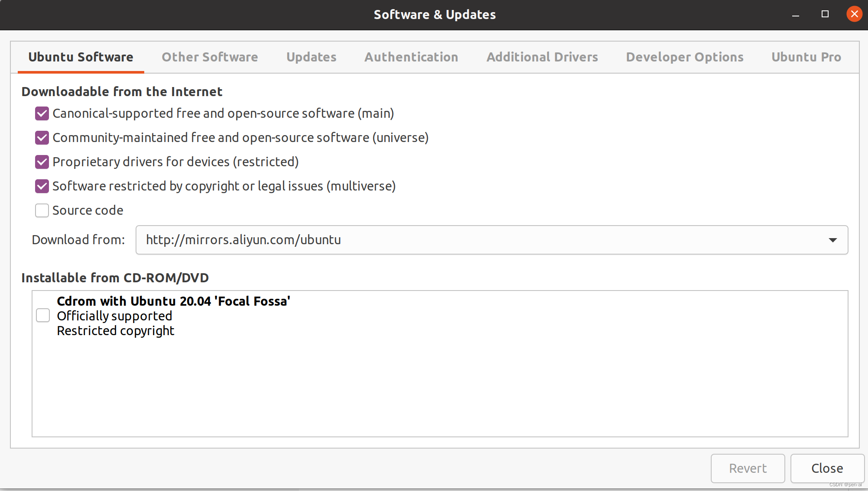This screenshot has width=868, height=491.
Task: Toggle Community-maintained universe software checkbox
Action: (42, 137)
